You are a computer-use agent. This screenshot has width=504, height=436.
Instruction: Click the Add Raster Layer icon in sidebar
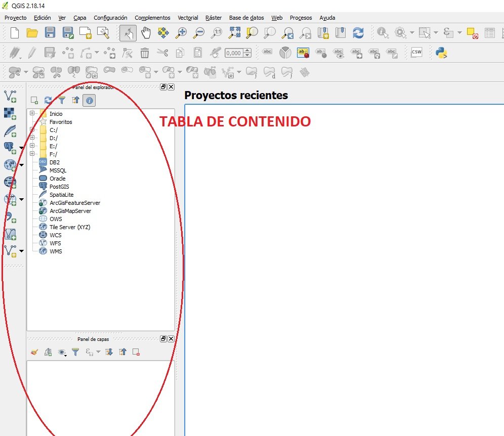10,113
